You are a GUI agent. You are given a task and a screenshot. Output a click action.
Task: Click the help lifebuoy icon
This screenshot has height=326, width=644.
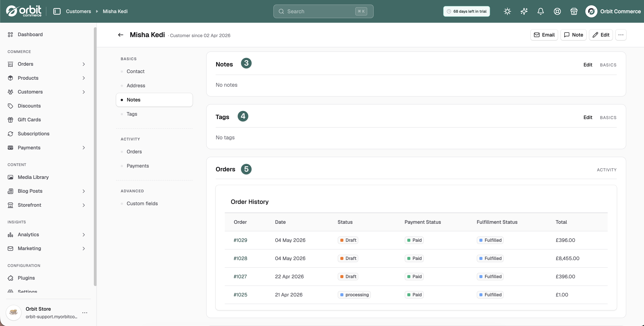click(x=557, y=11)
